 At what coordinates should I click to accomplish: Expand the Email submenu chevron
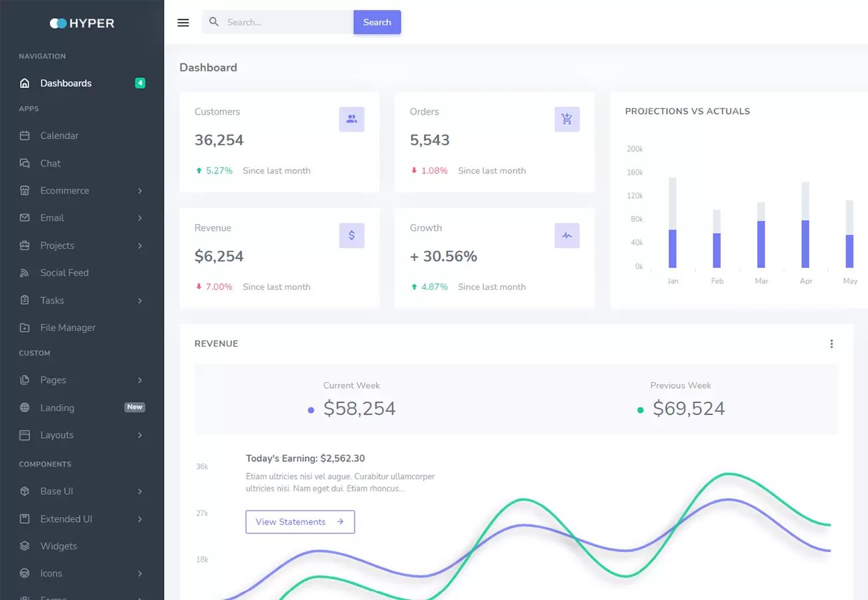140,218
